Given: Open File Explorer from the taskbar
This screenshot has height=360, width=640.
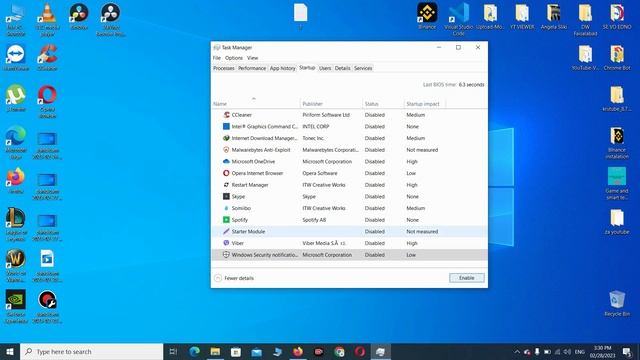Looking at the screenshot, I should click(215, 351).
